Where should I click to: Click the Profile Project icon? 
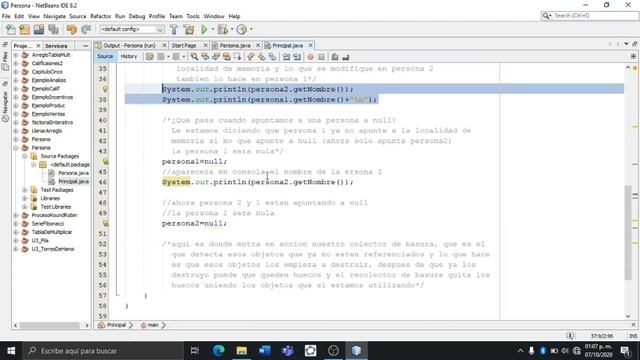click(242, 29)
